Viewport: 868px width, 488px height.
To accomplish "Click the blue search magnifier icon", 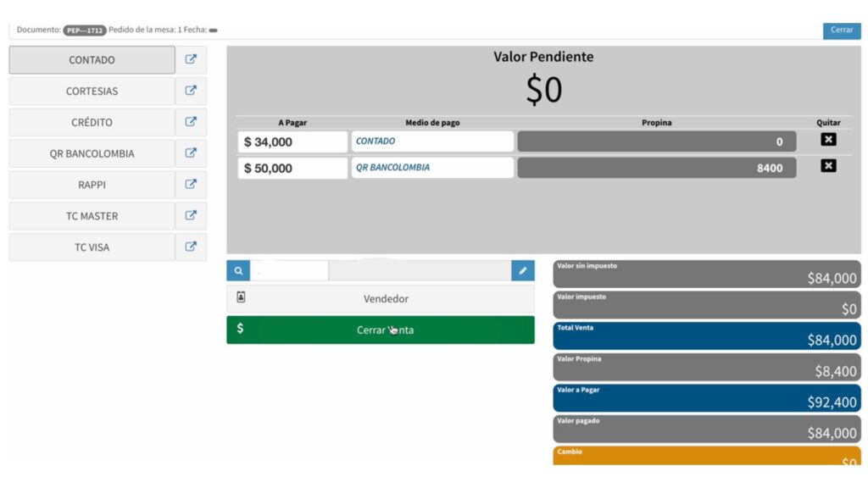I will (238, 271).
